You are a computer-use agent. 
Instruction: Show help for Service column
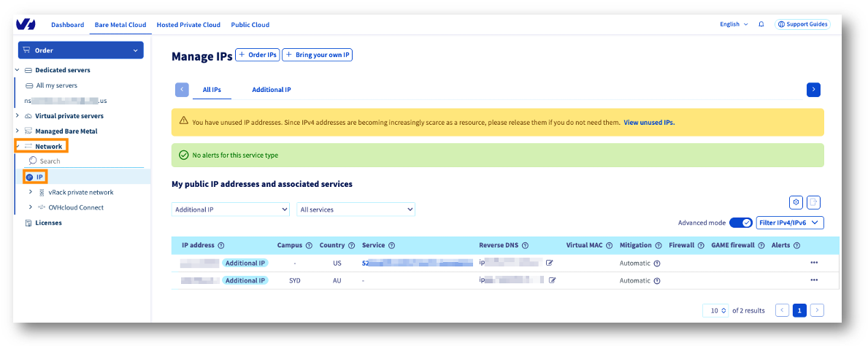(391, 245)
